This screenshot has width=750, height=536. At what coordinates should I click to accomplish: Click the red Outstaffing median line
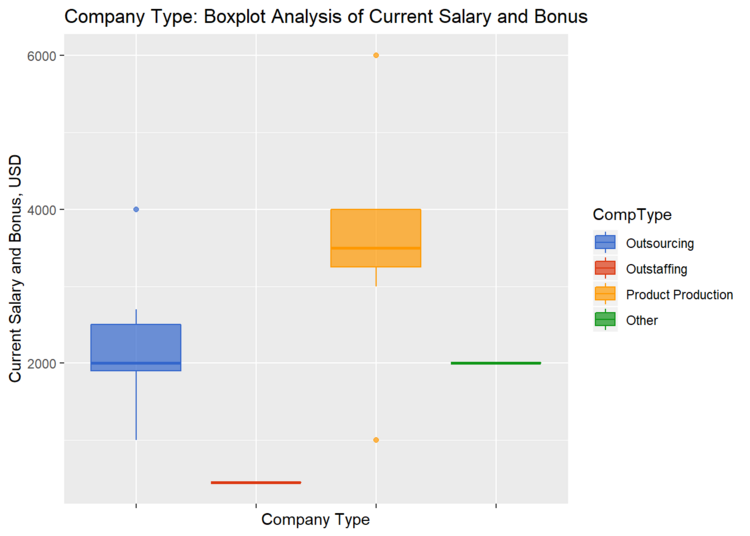click(256, 482)
